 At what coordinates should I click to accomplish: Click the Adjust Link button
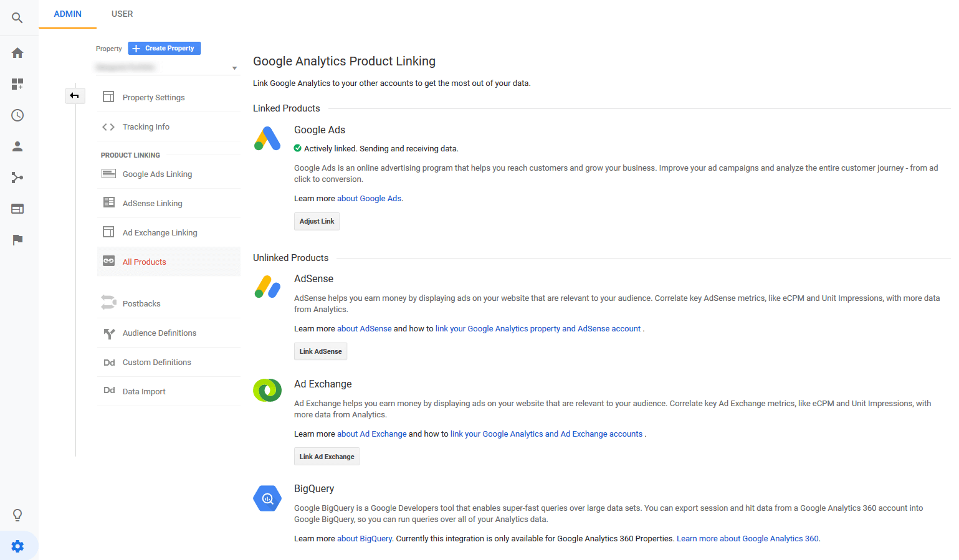tap(317, 221)
